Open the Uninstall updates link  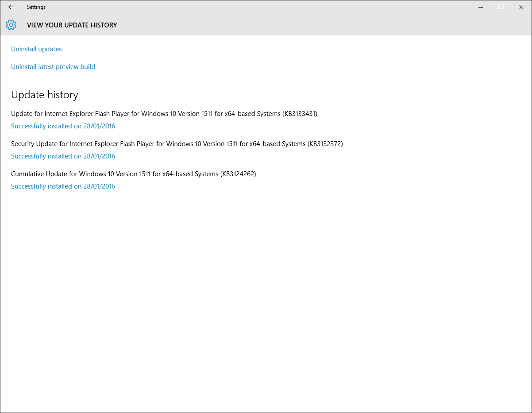coord(36,49)
